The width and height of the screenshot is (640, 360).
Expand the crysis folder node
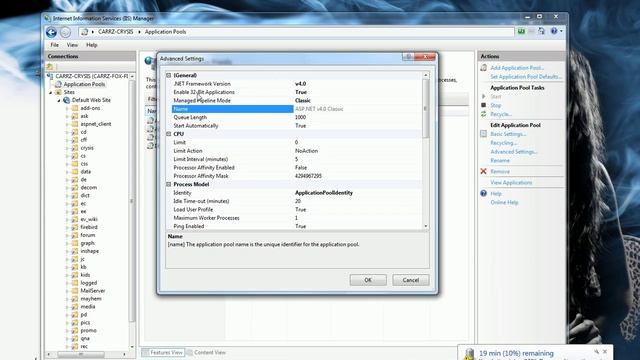pos(67,148)
